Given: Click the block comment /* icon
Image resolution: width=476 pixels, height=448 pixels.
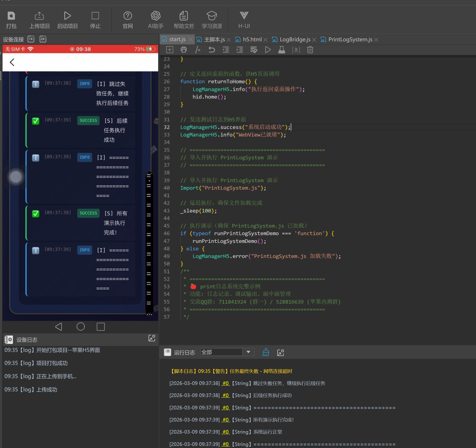Looking at the screenshot, I should (x=198, y=50).
